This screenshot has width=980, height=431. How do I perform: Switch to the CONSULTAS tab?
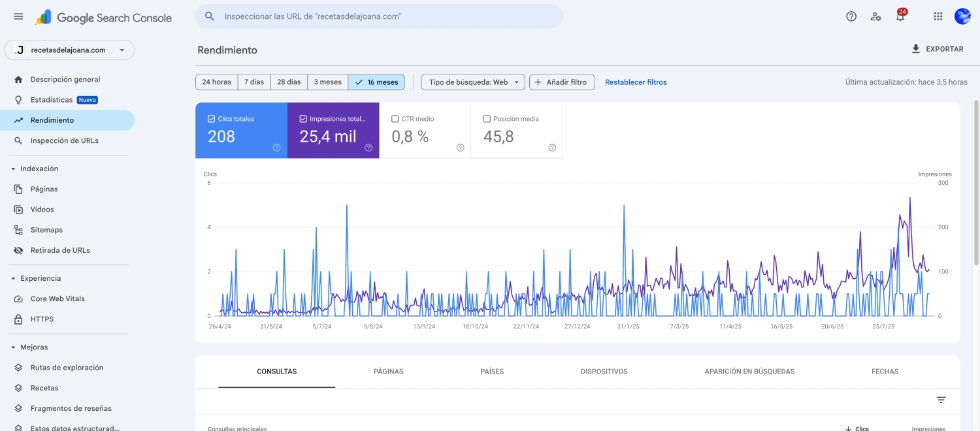click(x=277, y=372)
